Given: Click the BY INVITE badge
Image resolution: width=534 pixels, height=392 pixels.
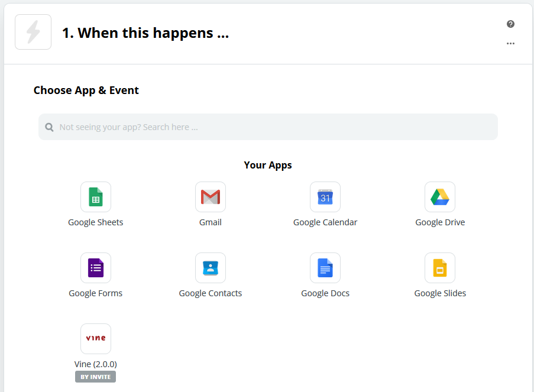Looking at the screenshot, I should coord(96,377).
